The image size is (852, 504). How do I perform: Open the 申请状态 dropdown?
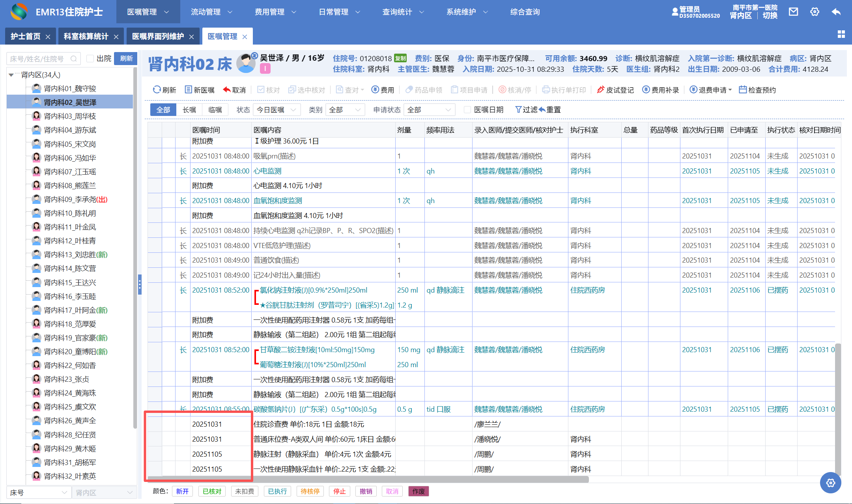click(429, 110)
